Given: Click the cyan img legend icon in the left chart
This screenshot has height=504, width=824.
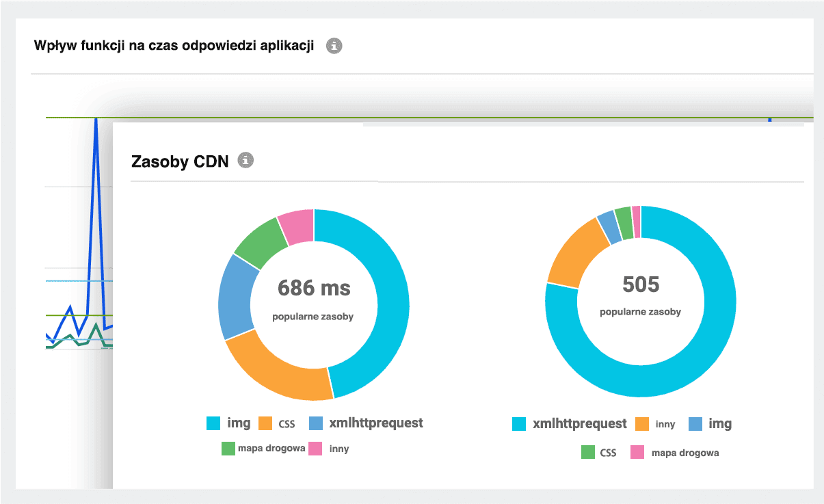Looking at the screenshot, I should pos(214,423).
